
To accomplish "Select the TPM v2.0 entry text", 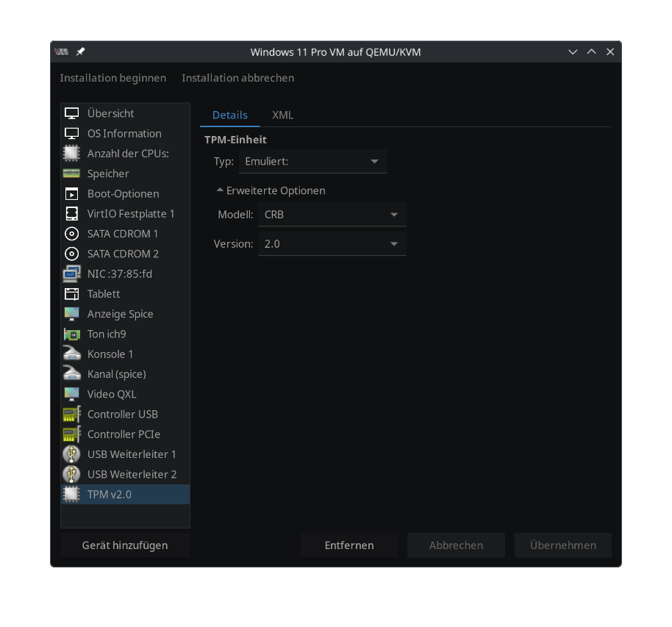I will tap(110, 495).
